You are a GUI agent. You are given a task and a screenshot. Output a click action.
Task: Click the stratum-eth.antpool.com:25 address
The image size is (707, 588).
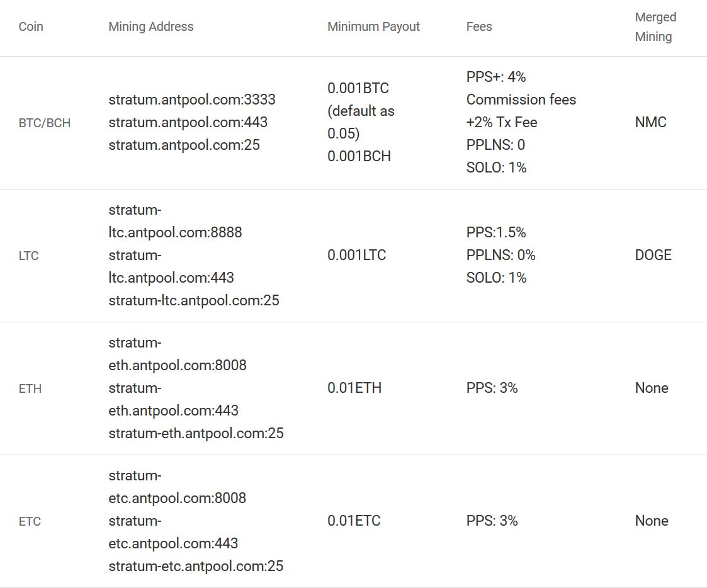196,433
